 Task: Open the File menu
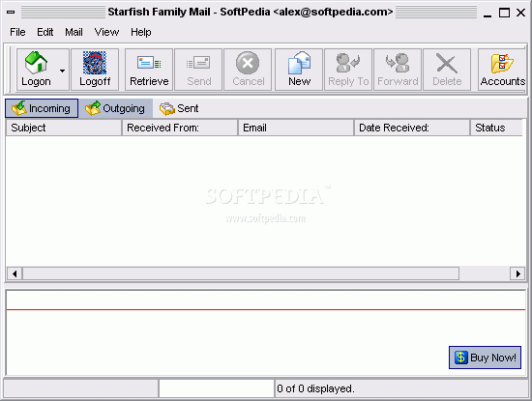tap(17, 32)
